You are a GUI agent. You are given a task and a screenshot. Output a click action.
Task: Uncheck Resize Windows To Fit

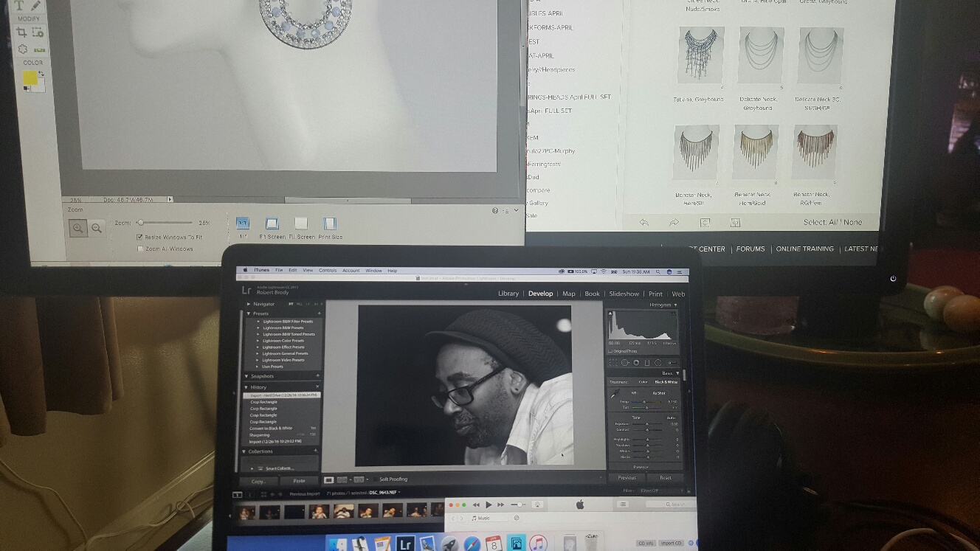click(139, 237)
